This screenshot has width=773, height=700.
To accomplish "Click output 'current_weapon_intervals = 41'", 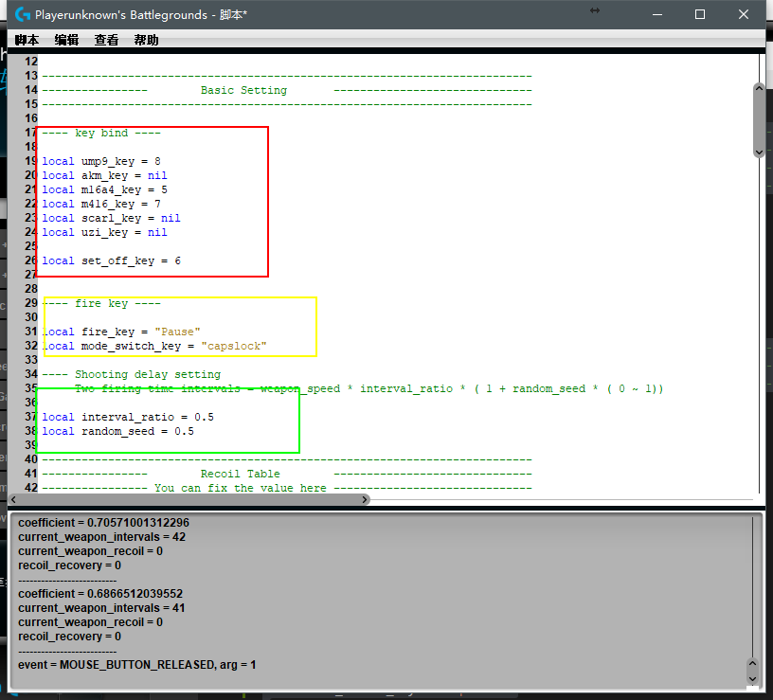I will click(101, 608).
